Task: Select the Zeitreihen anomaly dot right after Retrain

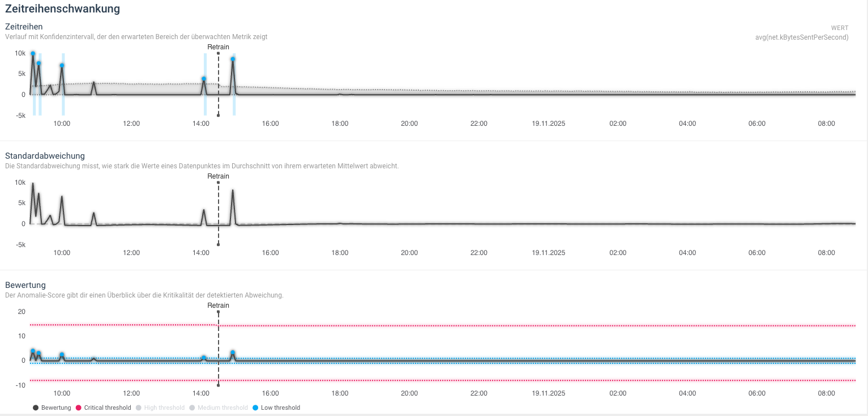Action: click(x=233, y=59)
